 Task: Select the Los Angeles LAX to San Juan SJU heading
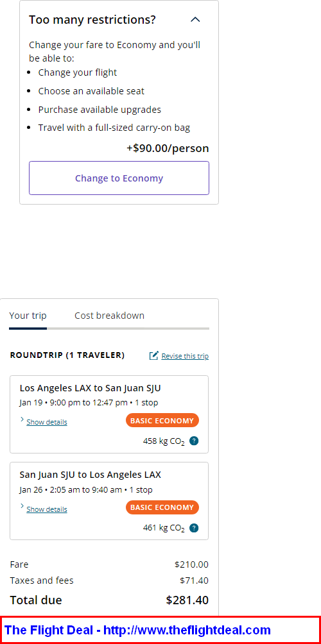click(91, 388)
